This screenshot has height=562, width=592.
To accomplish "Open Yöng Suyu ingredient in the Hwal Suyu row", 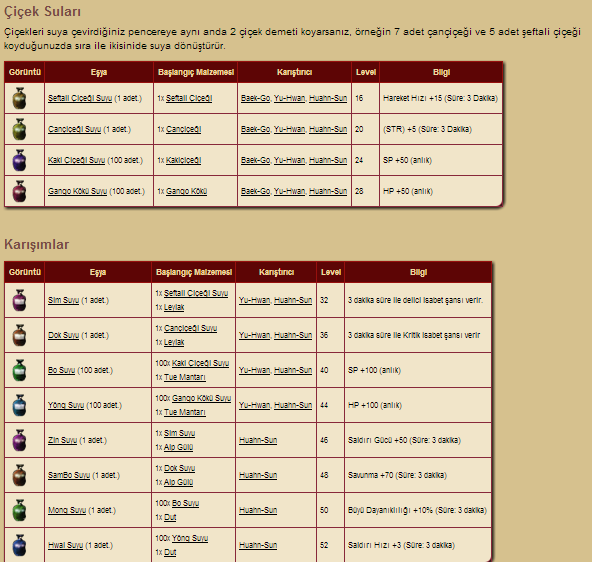I will pyautogui.click(x=190, y=538).
